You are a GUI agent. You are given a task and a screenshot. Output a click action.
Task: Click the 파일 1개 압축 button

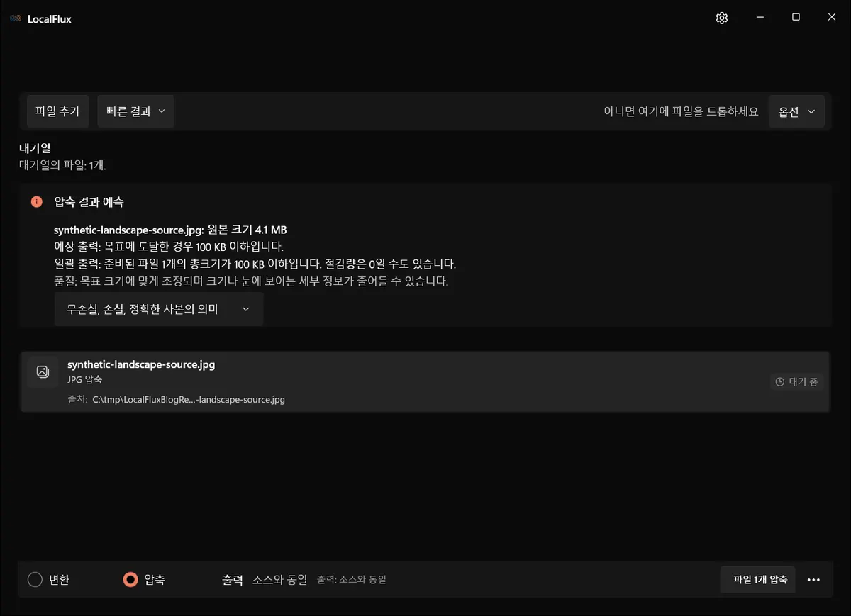point(757,580)
